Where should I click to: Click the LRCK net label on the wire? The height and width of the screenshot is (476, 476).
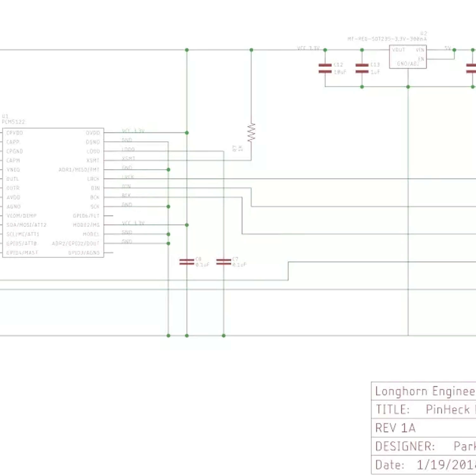(x=128, y=177)
